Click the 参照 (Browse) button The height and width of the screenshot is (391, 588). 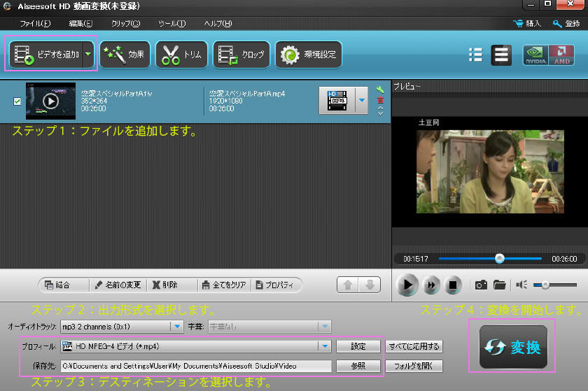358,366
